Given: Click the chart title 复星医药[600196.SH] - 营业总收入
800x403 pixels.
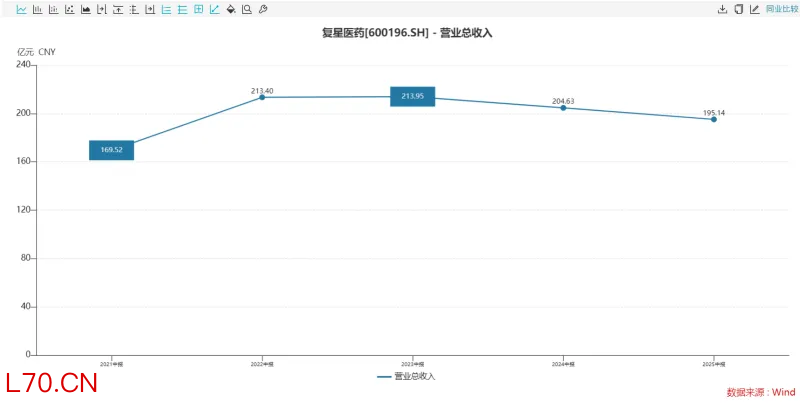Looking at the screenshot, I should (x=407, y=33).
